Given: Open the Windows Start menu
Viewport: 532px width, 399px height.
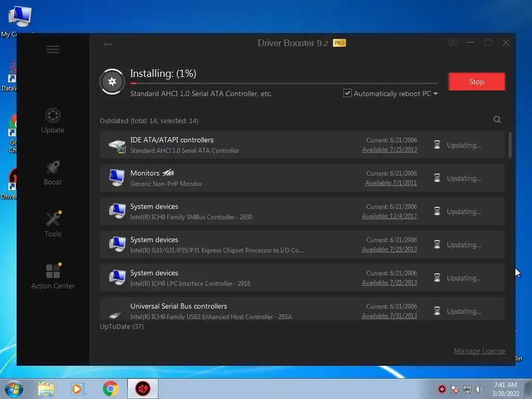Looking at the screenshot, I should click(x=14, y=389).
